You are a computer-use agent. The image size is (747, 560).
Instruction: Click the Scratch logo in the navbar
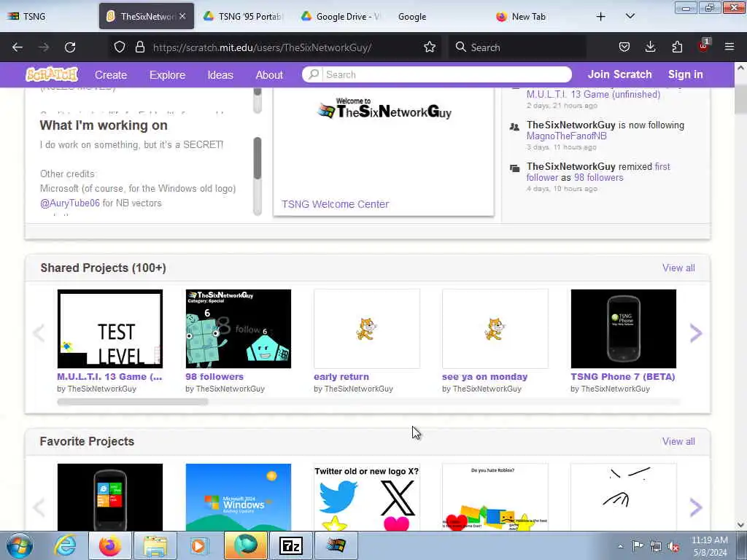52,74
